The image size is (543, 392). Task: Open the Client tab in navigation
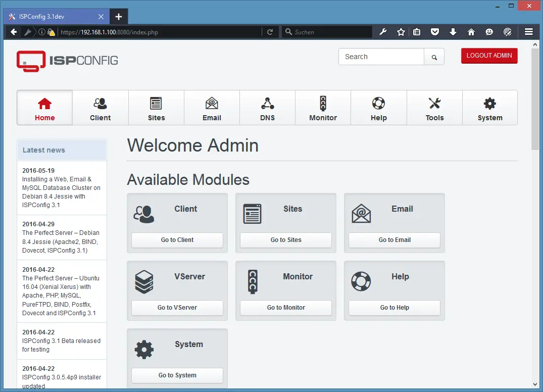click(x=101, y=108)
